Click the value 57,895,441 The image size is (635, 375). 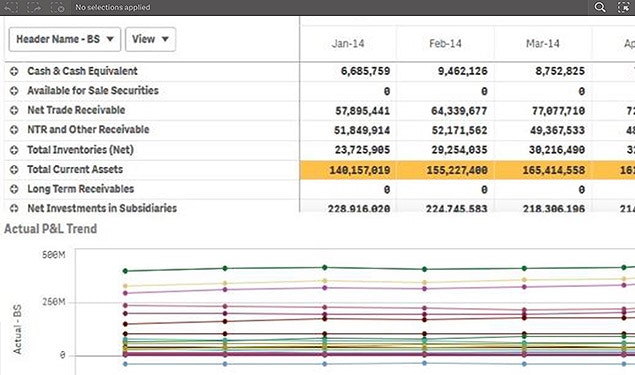[x=362, y=111]
